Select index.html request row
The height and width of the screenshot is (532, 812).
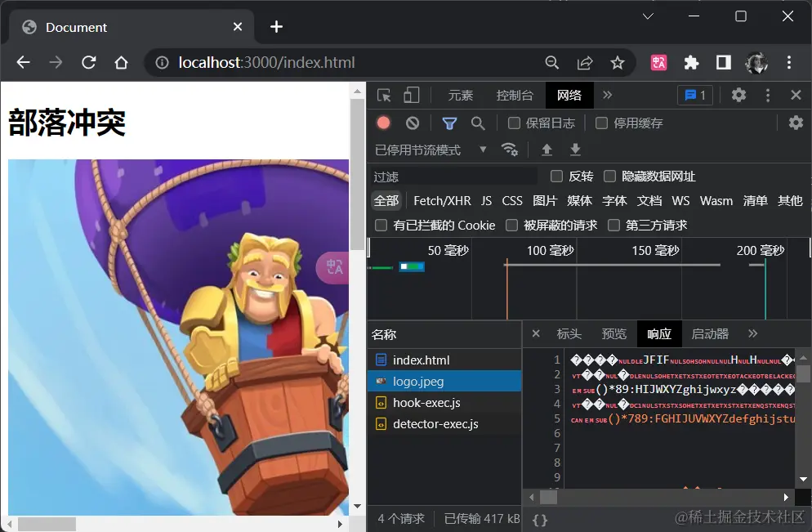[444, 360]
